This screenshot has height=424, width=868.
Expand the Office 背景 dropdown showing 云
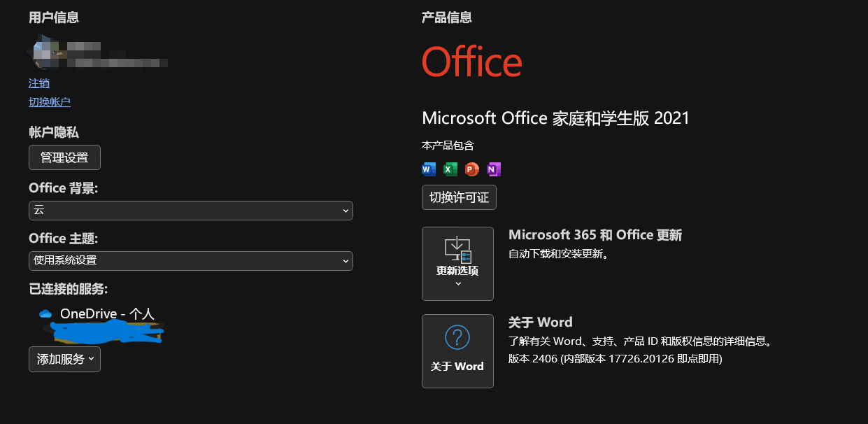pos(191,211)
